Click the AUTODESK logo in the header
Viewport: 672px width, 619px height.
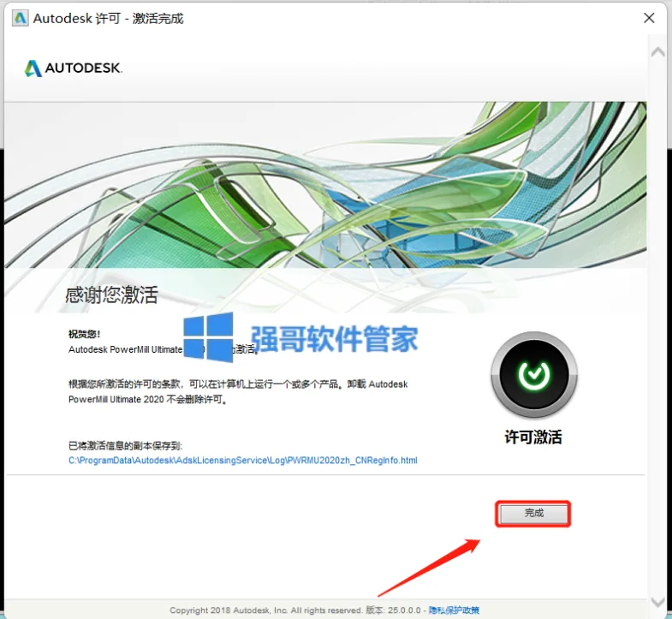pyautogui.click(x=74, y=68)
